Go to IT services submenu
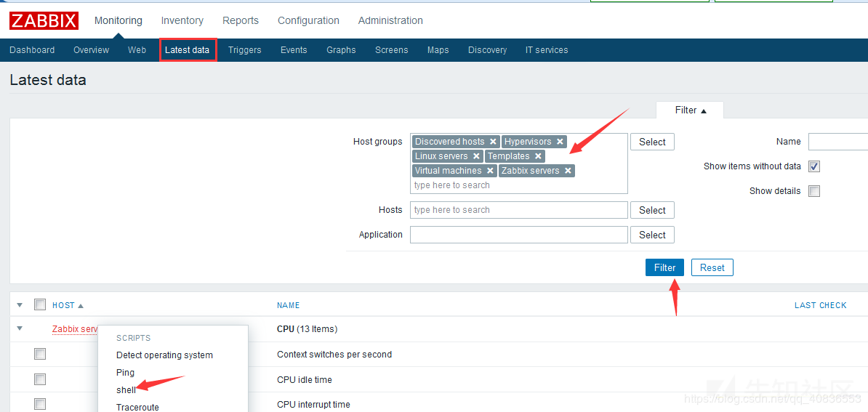 click(x=547, y=49)
